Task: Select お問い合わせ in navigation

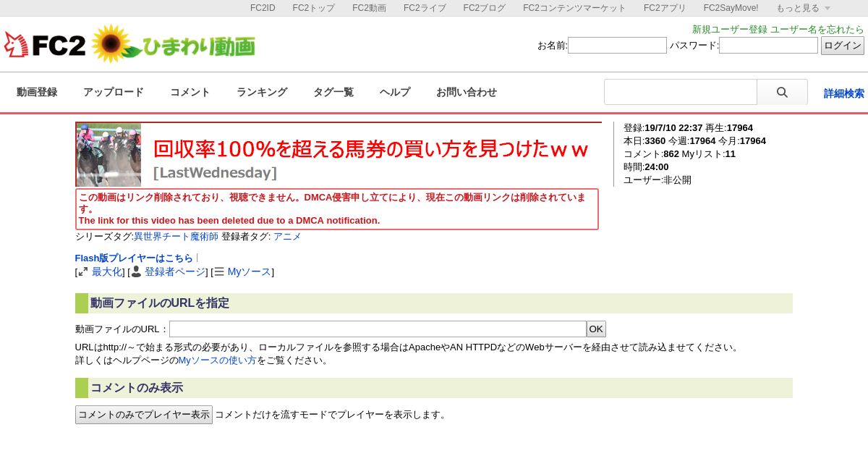Action: (467, 93)
